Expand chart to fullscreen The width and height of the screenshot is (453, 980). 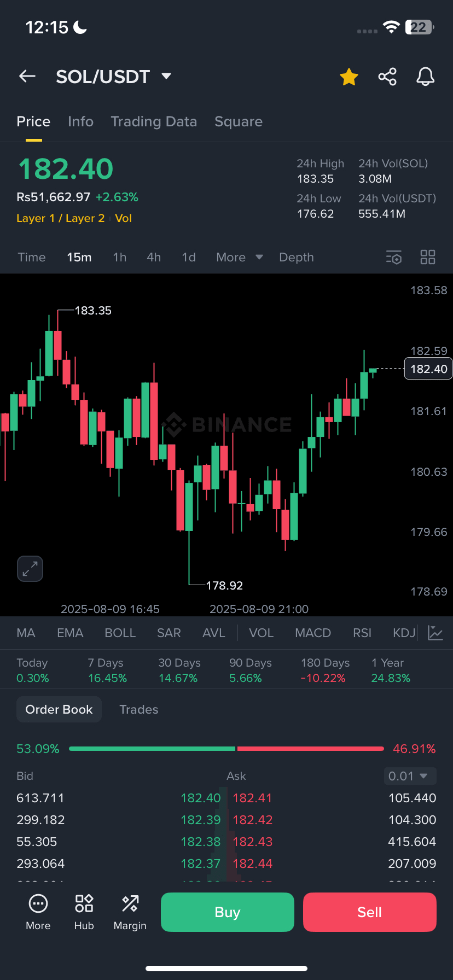click(30, 569)
